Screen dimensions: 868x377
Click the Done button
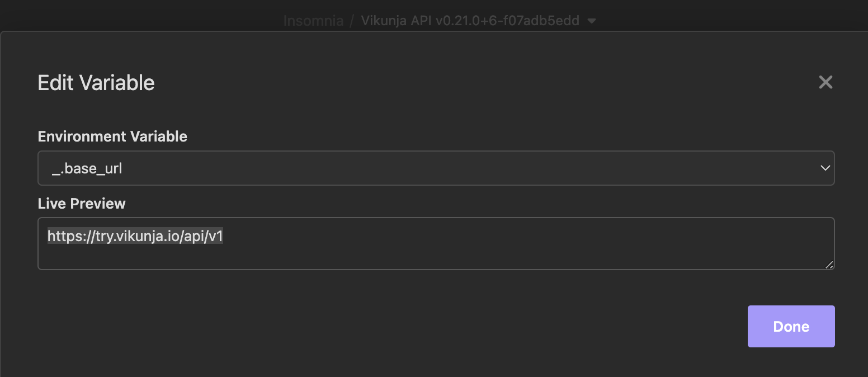[791, 327]
